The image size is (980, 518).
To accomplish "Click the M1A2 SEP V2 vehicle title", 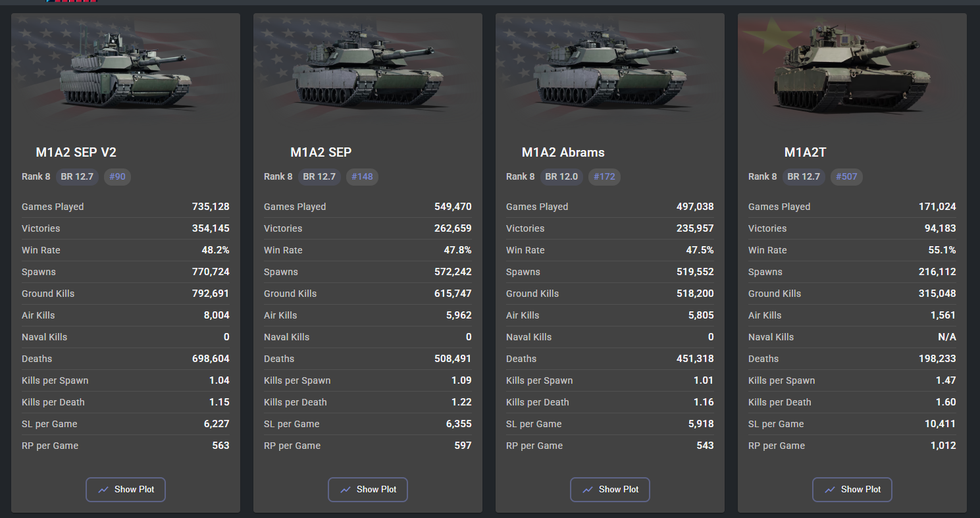I will tap(76, 153).
